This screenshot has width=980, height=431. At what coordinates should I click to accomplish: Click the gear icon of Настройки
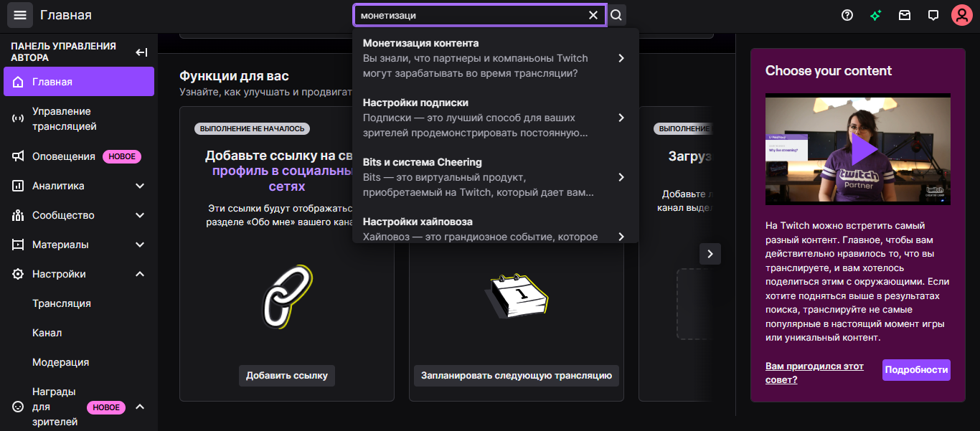pos(18,274)
